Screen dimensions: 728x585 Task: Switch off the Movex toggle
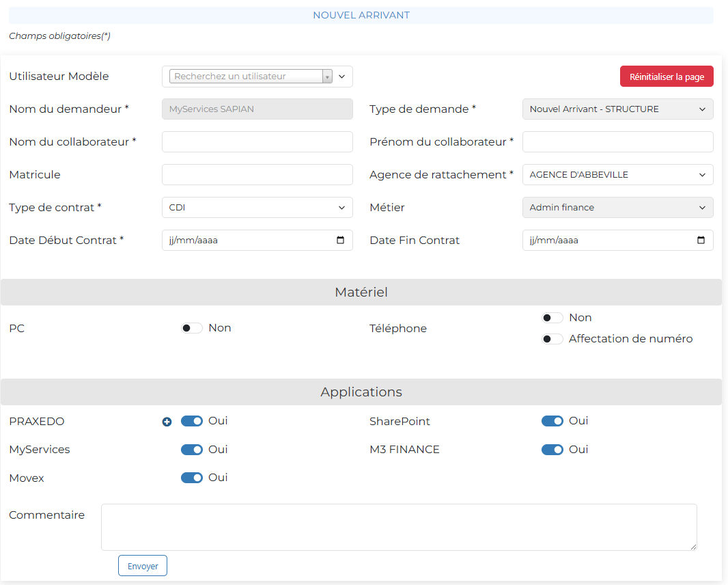click(192, 478)
